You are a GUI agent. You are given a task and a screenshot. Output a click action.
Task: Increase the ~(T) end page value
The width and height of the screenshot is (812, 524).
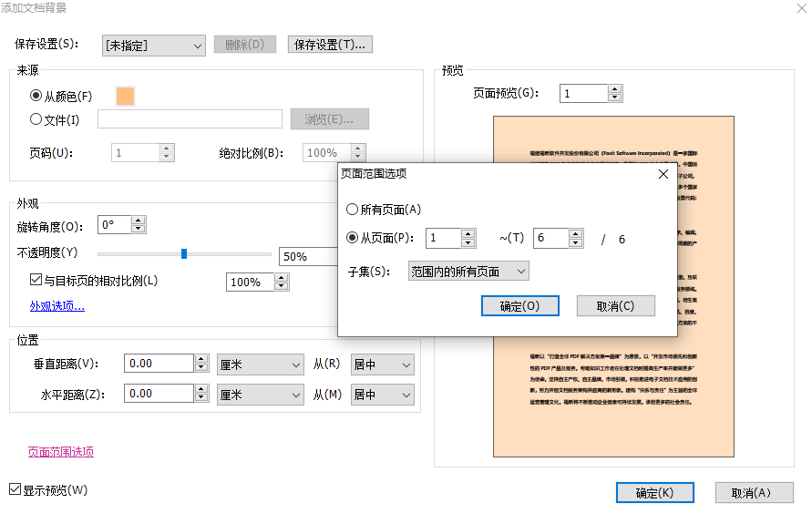[x=575, y=233]
